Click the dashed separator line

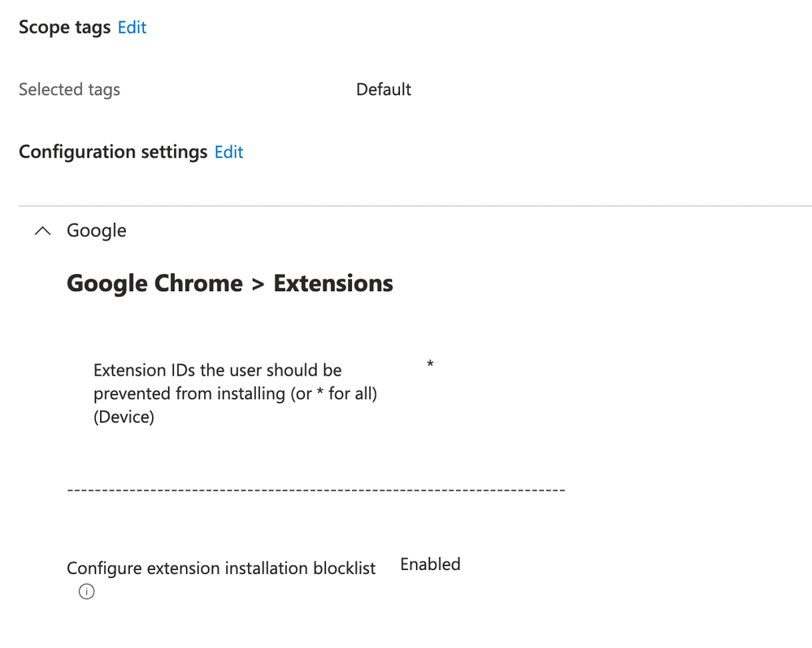tap(315, 490)
